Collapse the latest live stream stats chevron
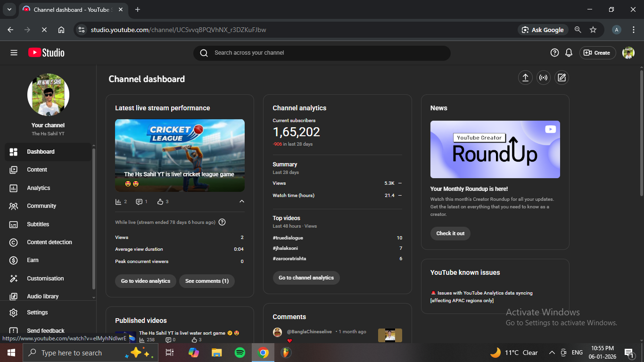644x362 pixels. (x=242, y=202)
